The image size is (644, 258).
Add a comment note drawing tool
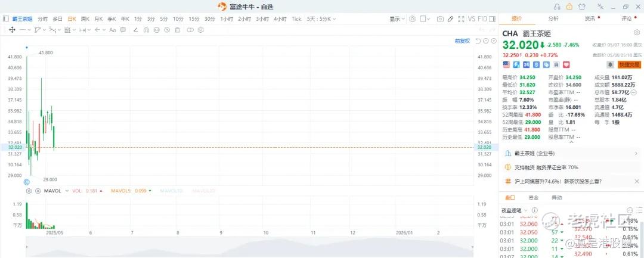click(x=123, y=30)
